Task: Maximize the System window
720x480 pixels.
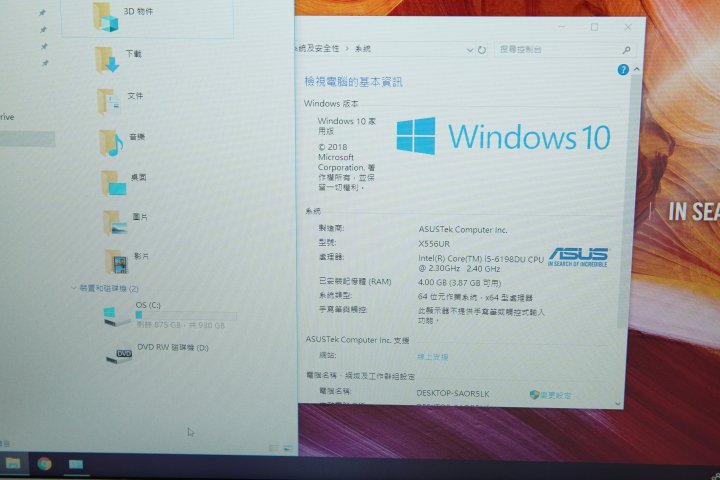Action: [x=594, y=28]
